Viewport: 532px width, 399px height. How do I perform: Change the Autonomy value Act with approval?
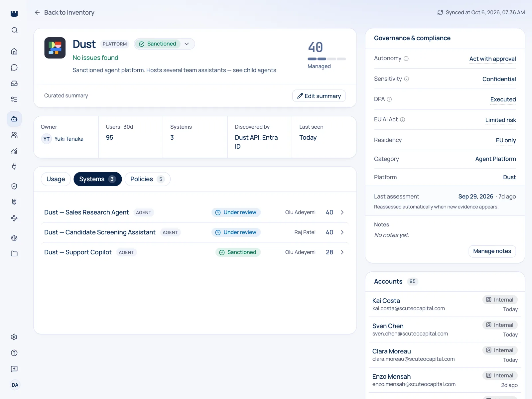(x=492, y=59)
